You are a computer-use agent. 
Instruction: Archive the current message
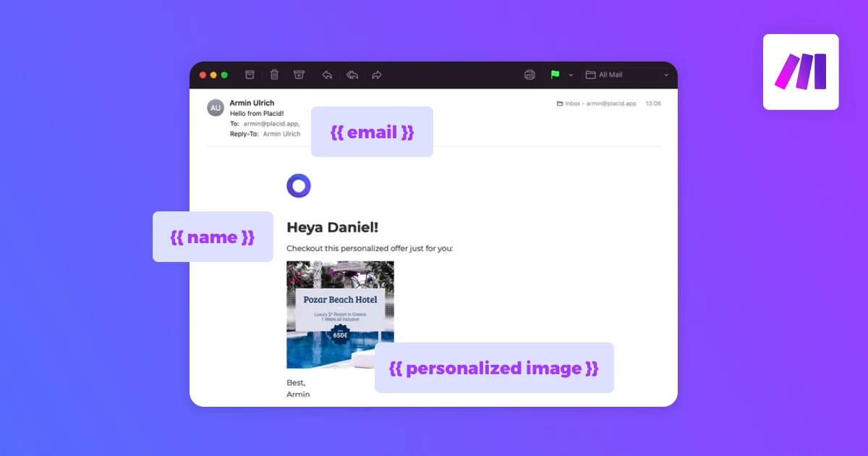(x=249, y=75)
